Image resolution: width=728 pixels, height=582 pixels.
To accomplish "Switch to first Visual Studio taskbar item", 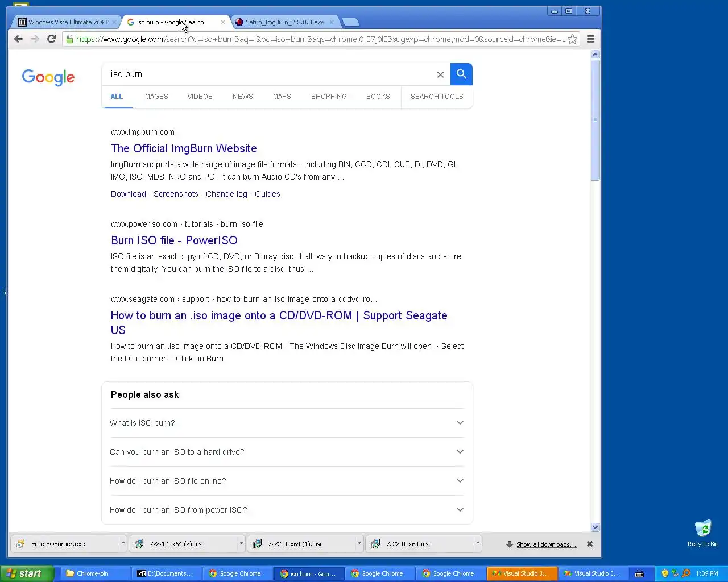I will (521, 573).
